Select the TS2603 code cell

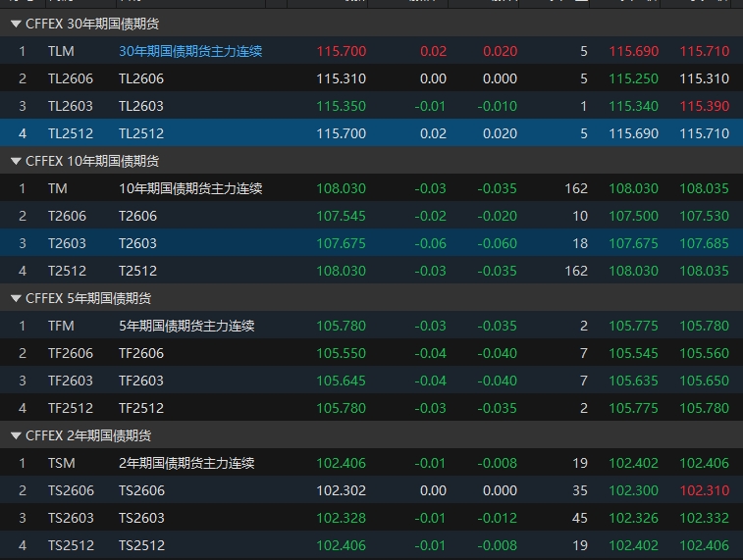point(71,518)
